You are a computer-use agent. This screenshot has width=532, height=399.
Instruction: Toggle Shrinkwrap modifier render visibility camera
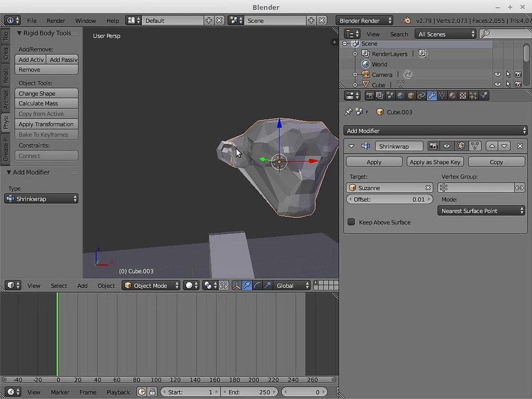(433, 146)
